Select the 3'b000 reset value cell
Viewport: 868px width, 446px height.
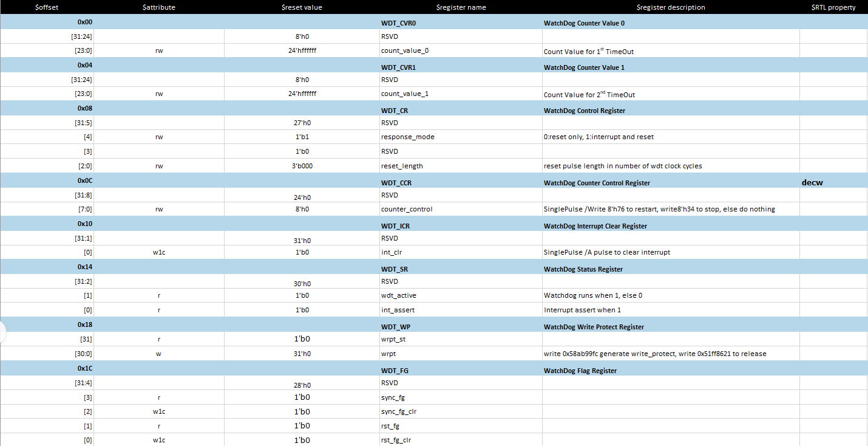(x=302, y=166)
